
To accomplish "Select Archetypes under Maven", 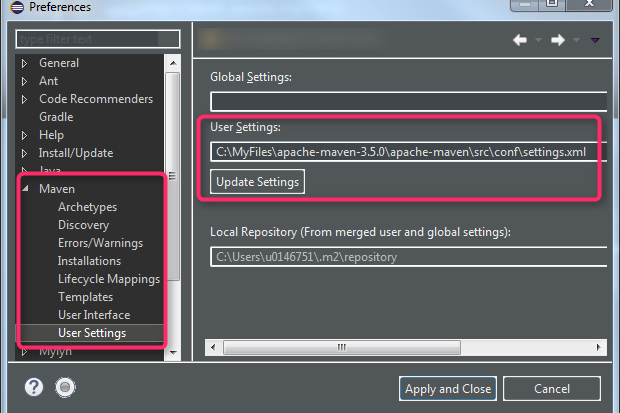I will point(87,207).
